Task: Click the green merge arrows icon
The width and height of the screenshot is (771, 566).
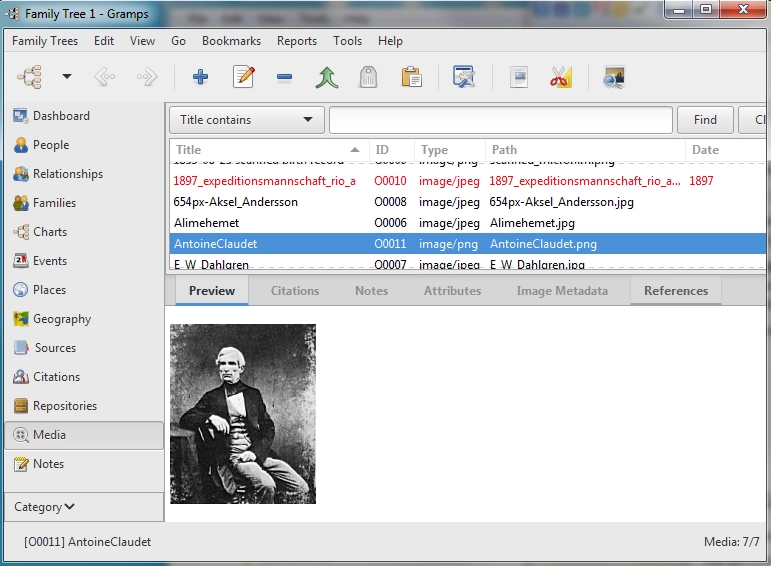Action: tap(326, 77)
